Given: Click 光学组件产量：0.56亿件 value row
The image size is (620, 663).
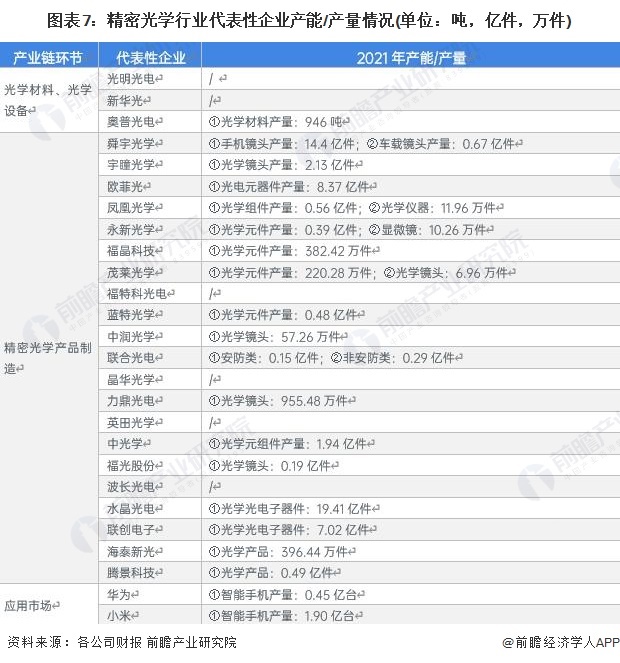Looking at the screenshot, I should tap(356, 208).
